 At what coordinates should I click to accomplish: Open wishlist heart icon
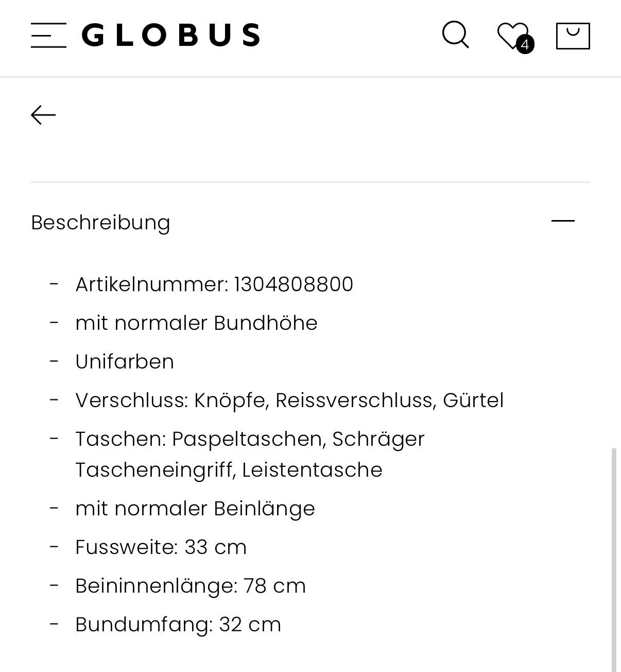512,36
